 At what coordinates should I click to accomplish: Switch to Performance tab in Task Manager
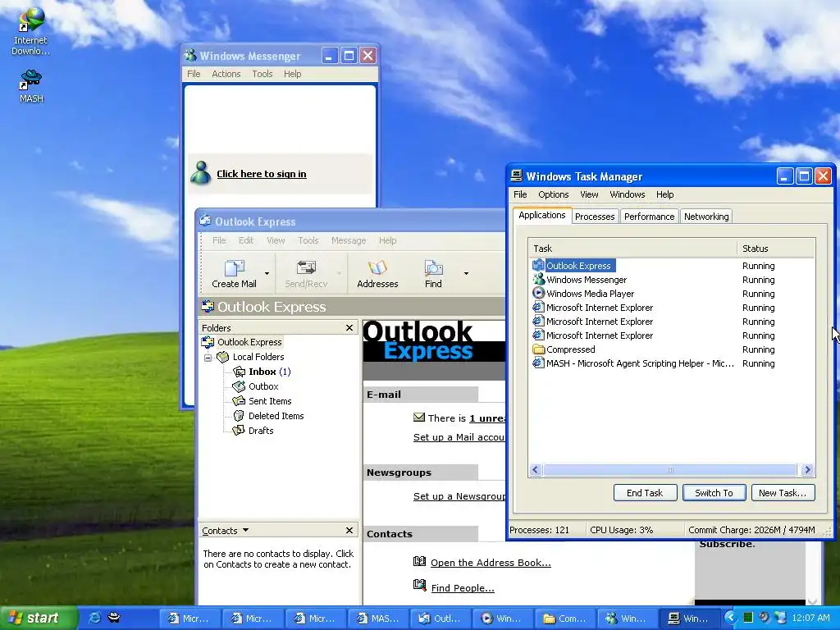point(650,217)
